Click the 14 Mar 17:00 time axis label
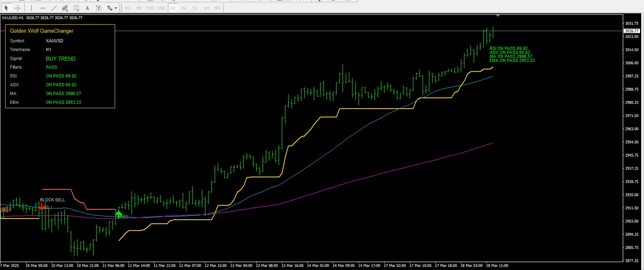This screenshot has width=644, height=270. [369, 266]
